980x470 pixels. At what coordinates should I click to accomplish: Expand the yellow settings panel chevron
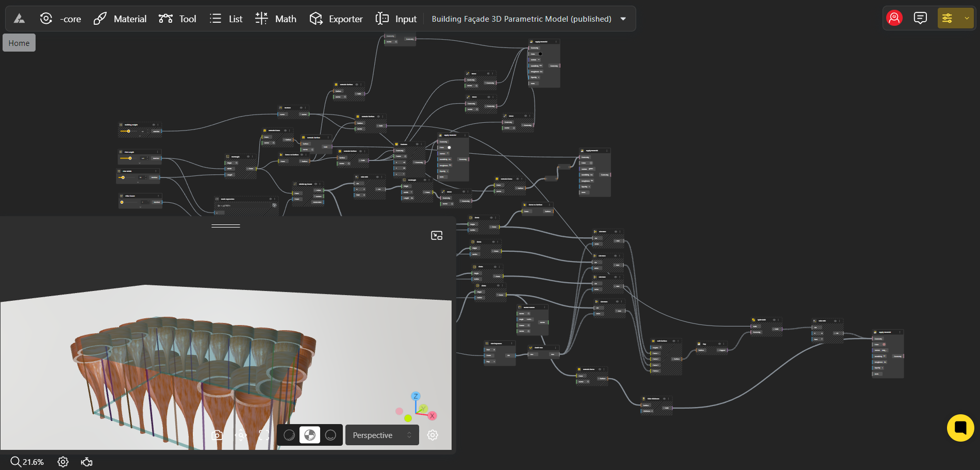(967, 19)
